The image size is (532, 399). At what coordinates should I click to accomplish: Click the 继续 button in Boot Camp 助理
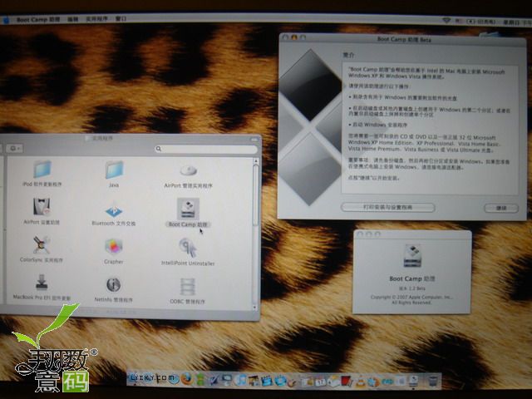click(x=501, y=208)
